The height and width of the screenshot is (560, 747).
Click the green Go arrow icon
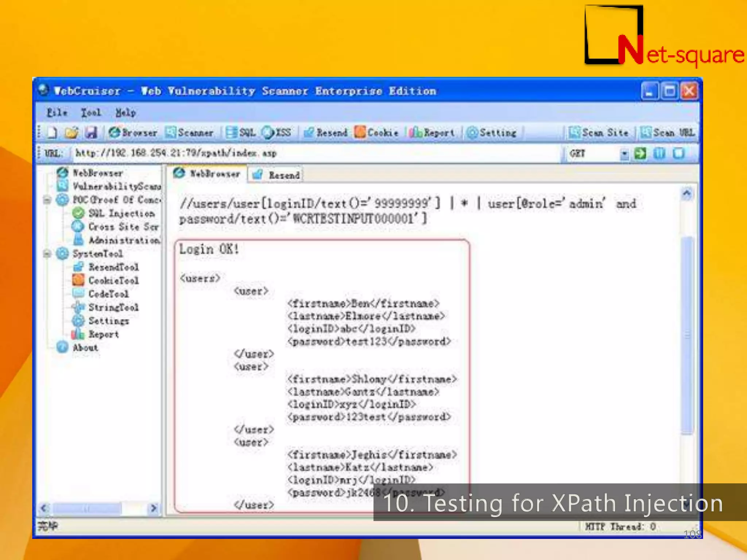point(640,153)
